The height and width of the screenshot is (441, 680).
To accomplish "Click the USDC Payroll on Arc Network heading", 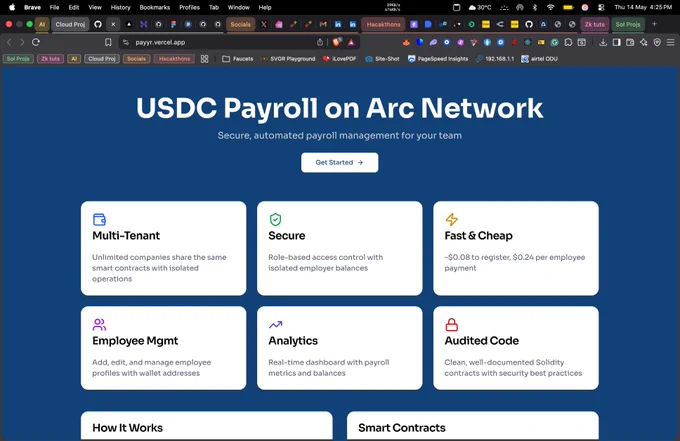I will click(x=340, y=108).
